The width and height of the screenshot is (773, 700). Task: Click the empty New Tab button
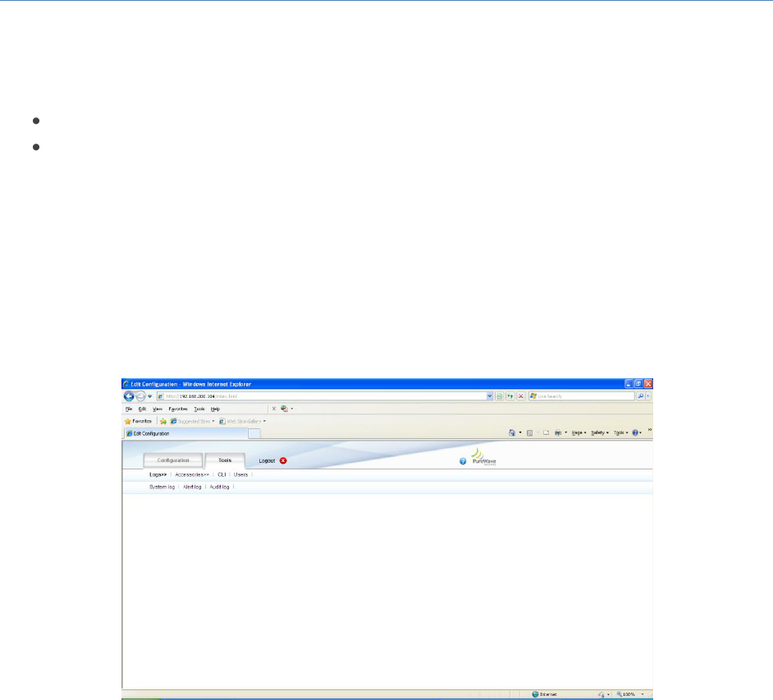pos(254,434)
